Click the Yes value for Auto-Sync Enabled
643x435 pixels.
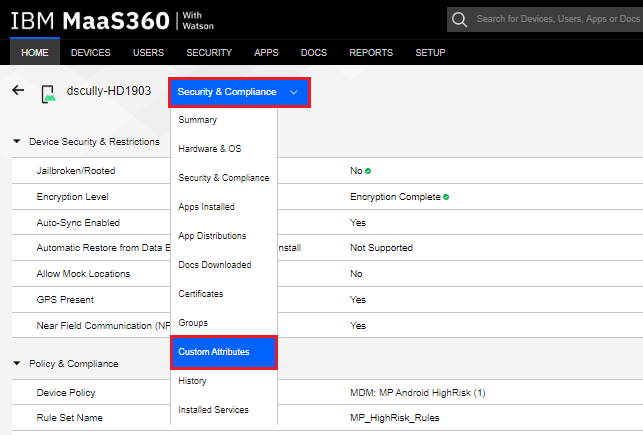click(x=358, y=223)
